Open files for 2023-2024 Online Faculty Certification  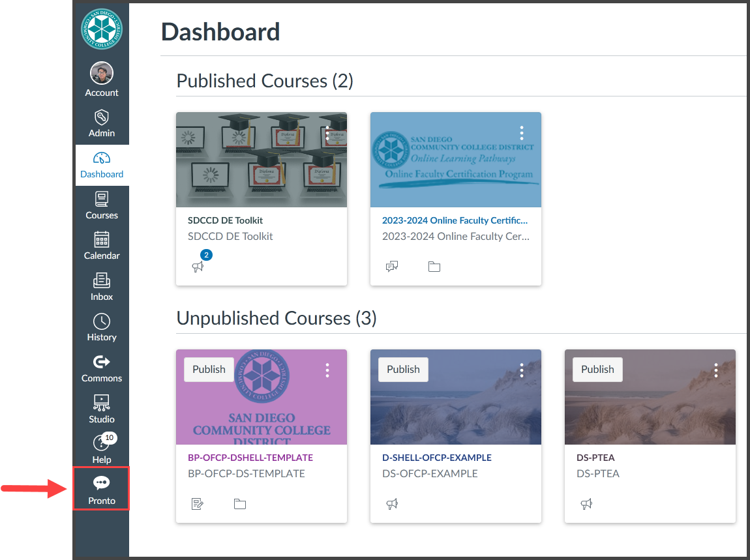(x=434, y=267)
